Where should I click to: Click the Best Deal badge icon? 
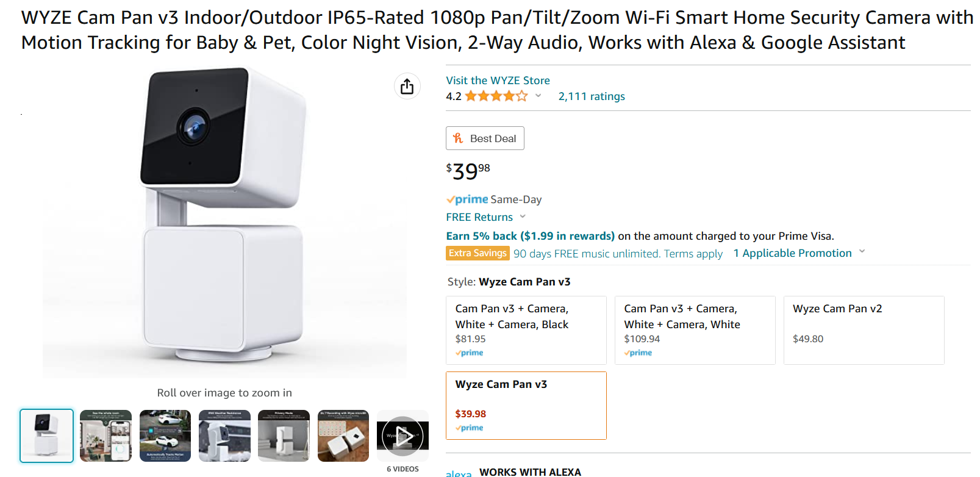coord(458,138)
